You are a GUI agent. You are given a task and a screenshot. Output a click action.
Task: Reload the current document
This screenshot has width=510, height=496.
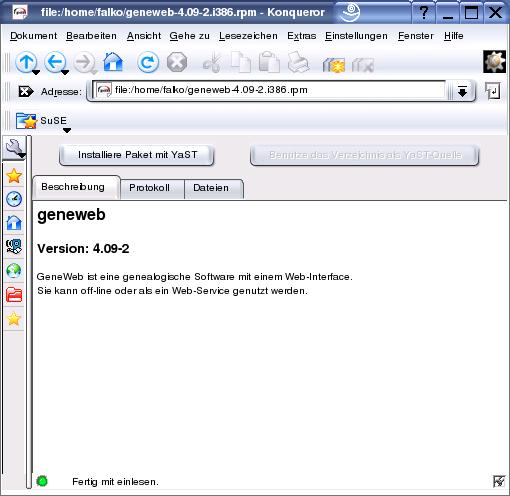pyautogui.click(x=148, y=62)
